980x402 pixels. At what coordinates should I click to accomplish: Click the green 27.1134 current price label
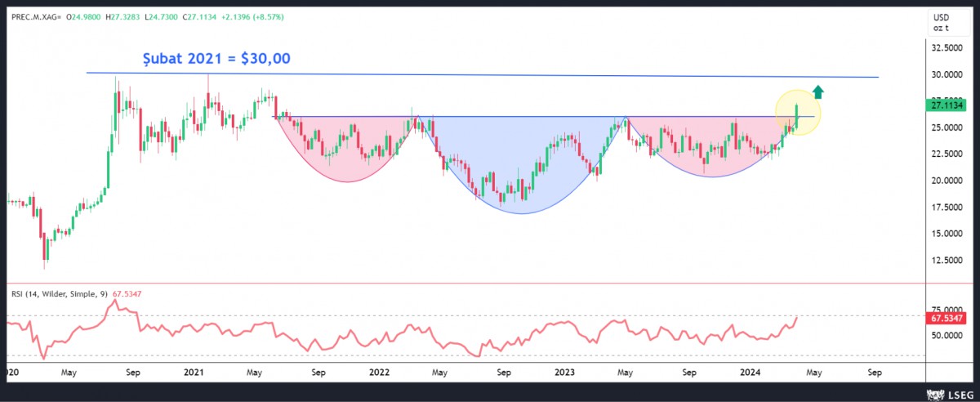[947, 105]
